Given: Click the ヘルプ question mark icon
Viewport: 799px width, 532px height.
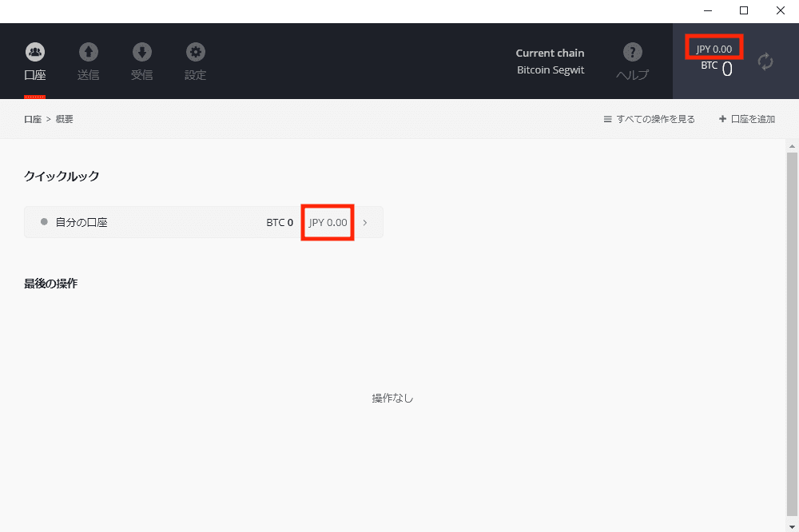Looking at the screenshot, I should pyautogui.click(x=632, y=53).
